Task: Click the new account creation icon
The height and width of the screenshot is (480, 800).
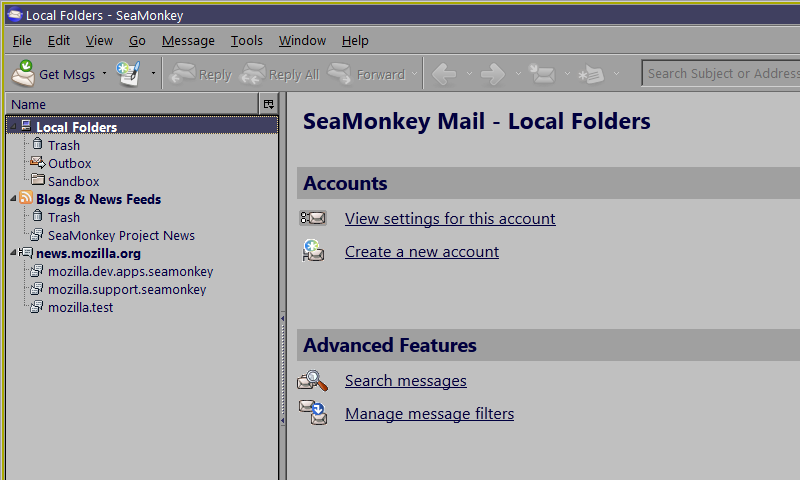Action: point(313,250)
